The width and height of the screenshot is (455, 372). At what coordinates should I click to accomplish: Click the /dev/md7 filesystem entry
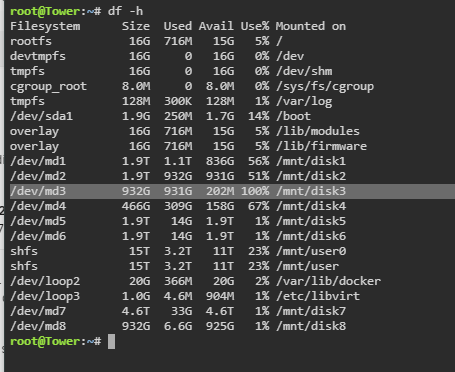point(38,311)
